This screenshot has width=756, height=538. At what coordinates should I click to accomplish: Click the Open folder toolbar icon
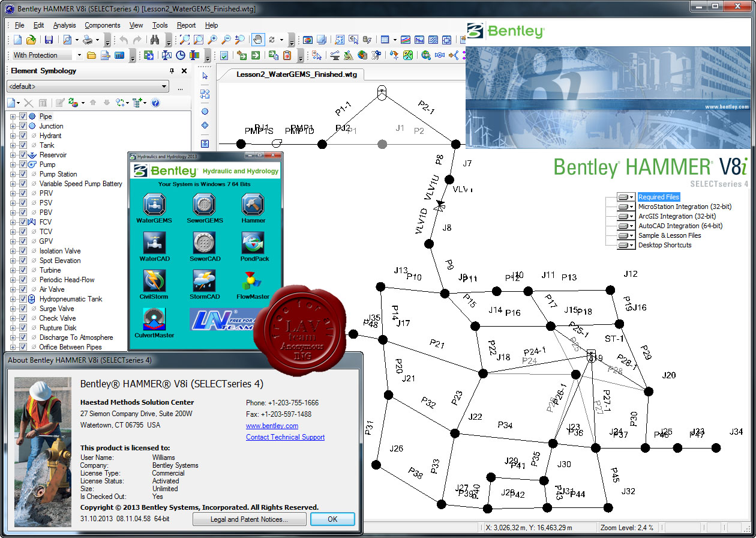(x=31, y=40)
